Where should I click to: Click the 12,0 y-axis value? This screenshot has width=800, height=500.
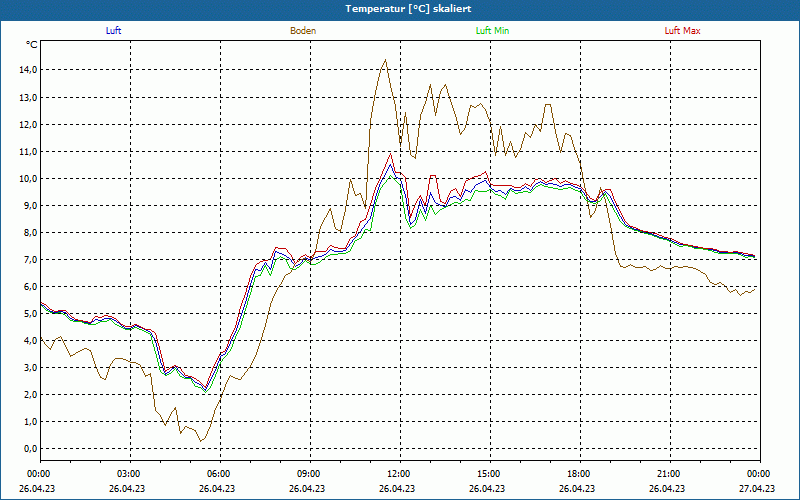tap(29, 124)
